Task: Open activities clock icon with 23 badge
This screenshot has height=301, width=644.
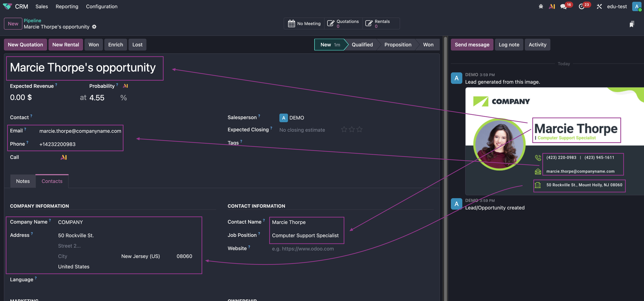Action: pyautogui.click(x=582, y=7)
